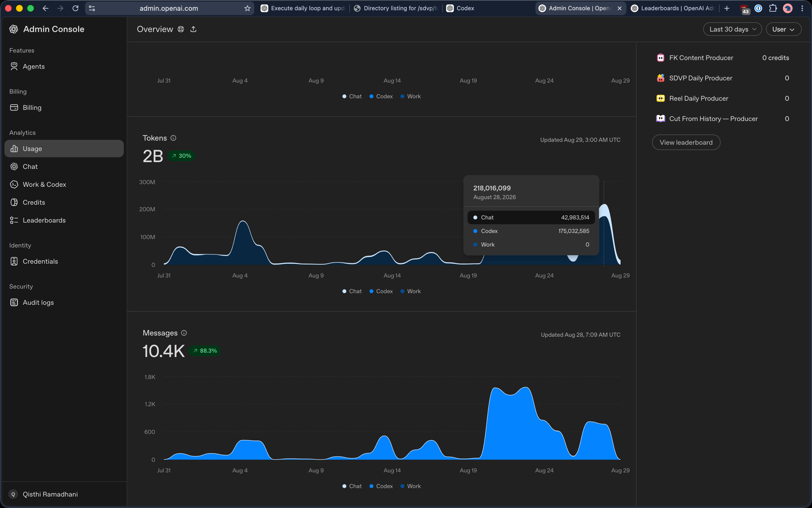812x508 pixels.
Task: Click the export icon next to Overview
Action: click(x=193, y=29)
